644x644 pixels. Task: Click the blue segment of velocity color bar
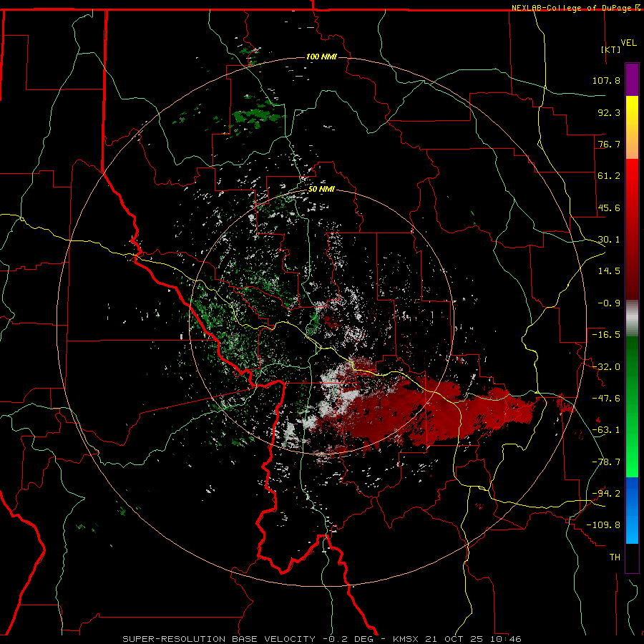pyautogui.click(x=632, y=510)
